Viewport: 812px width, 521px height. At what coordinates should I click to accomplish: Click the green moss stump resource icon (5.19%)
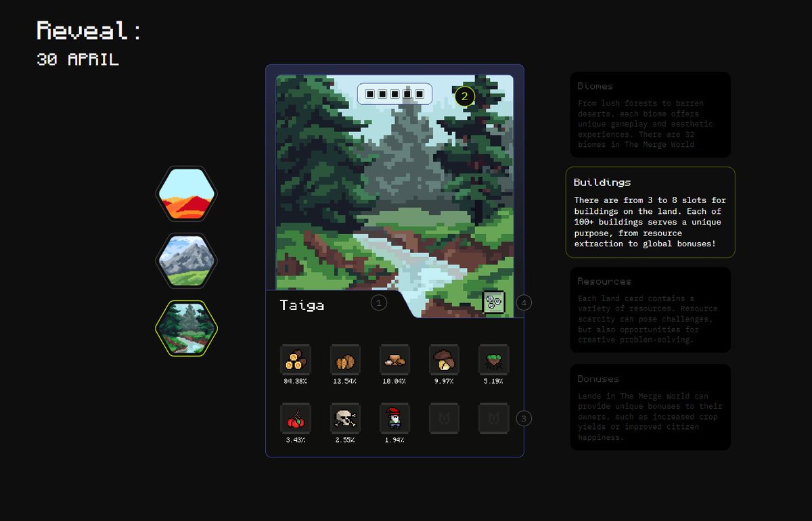pos(494,359)
